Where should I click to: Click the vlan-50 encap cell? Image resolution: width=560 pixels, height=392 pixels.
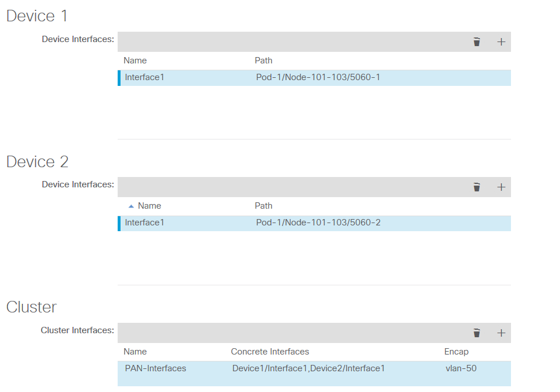tap(461, 368)
